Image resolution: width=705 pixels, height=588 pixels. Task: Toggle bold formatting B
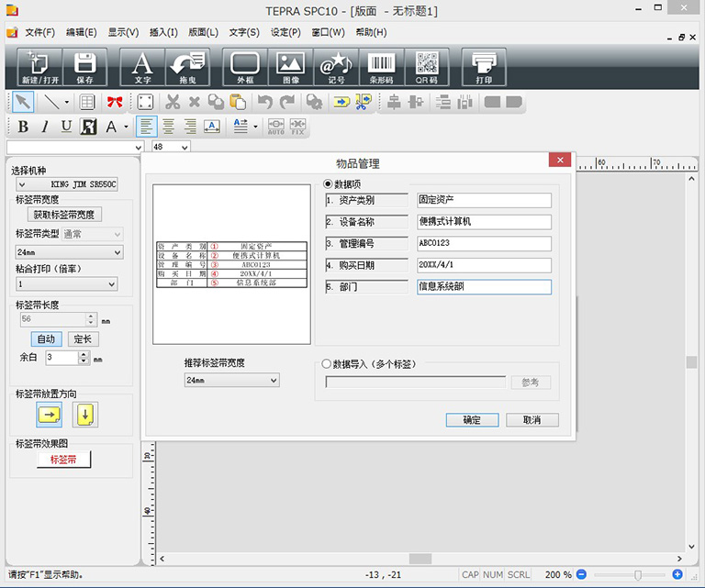tap(23, 127)
